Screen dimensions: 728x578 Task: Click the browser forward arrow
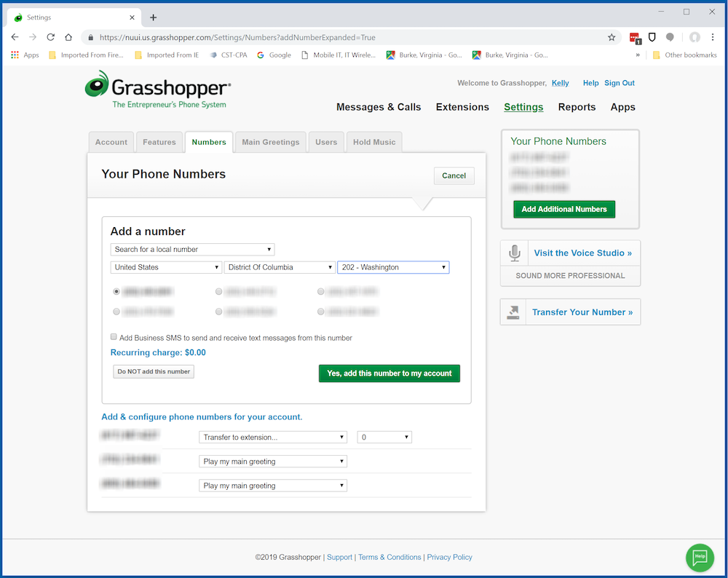(33, 37)
